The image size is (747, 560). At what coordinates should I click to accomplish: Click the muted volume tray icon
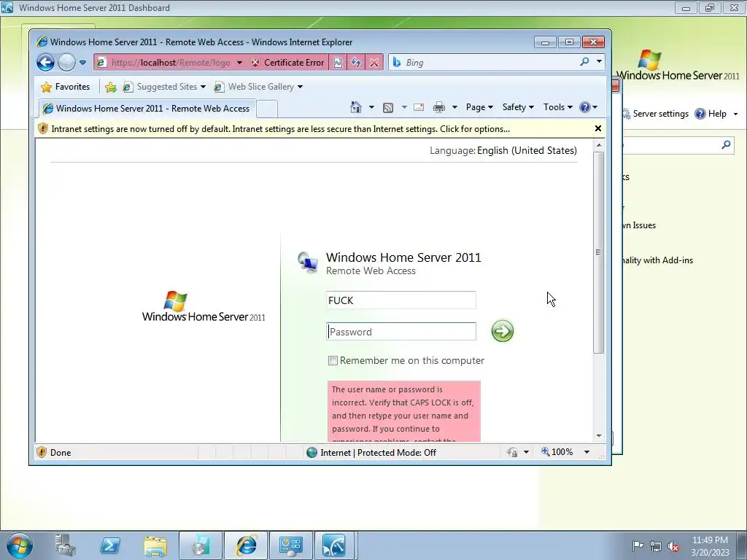pos(673,546)
